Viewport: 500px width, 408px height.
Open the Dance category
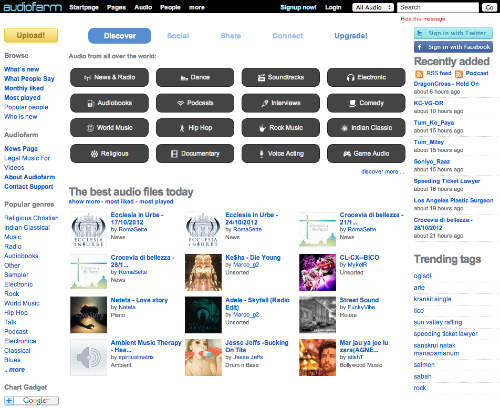point(195,77)
